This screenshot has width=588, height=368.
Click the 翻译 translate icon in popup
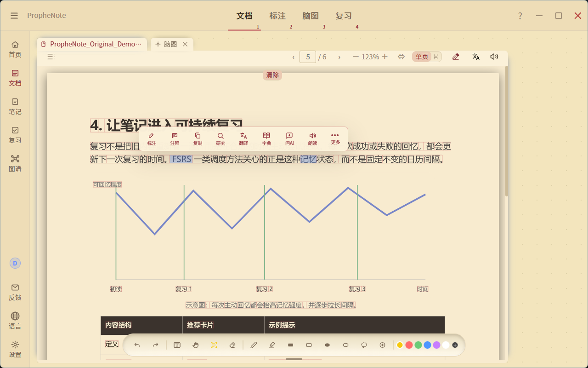point(243,139)
